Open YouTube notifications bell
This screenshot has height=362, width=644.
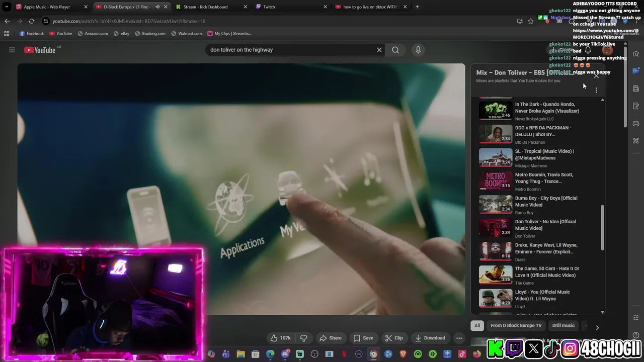pyautogui.click(x=588, y=50)
